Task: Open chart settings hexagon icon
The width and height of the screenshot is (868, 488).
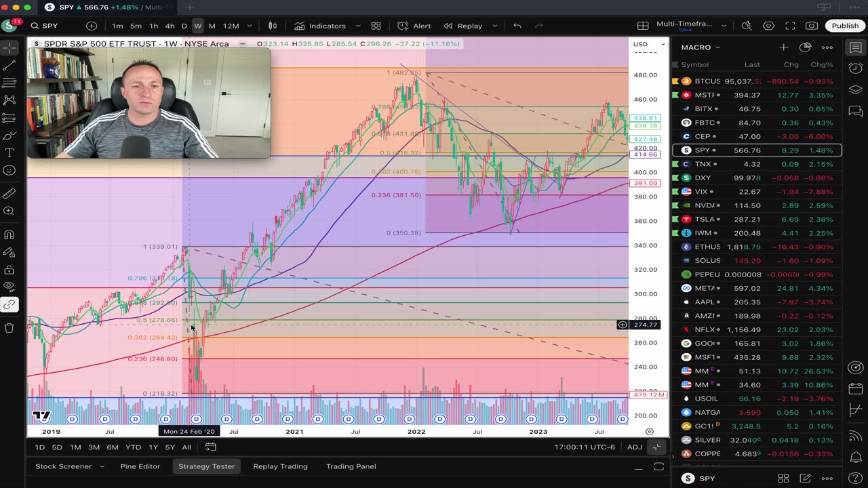Action: pyautogui.click(x=768, y=26)
